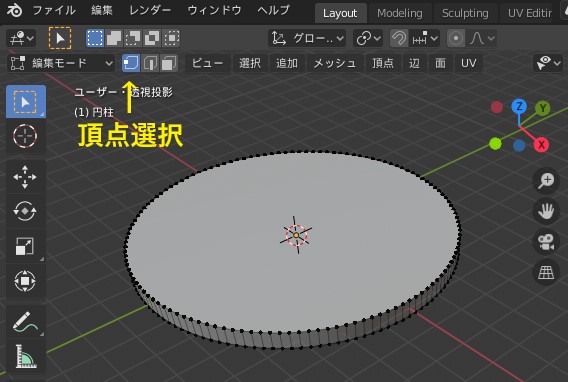This screenshot has height=382, width=568.
Task: Open the レンダー menu
Action: tap(150, 11)
